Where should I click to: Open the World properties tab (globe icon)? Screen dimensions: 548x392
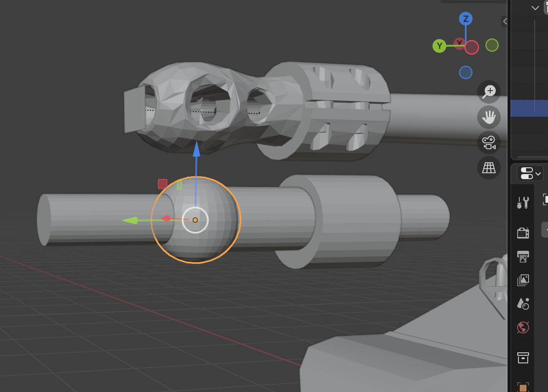[x=523, y=328]
